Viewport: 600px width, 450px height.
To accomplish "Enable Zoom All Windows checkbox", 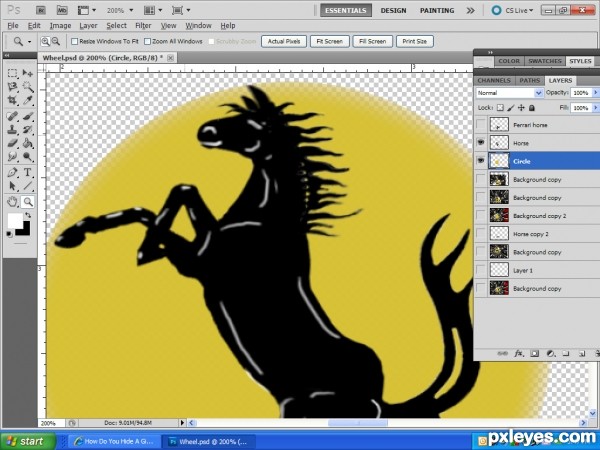I will click(x=147, y=41).
